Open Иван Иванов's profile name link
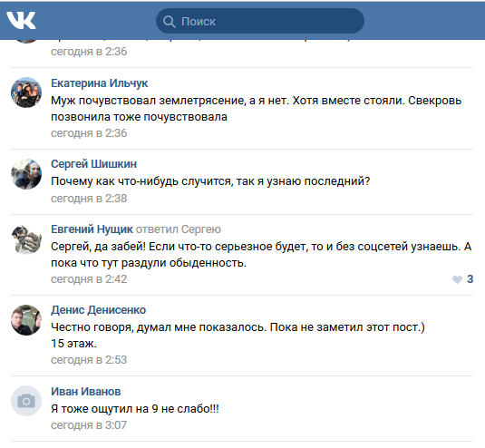 click(86, 392)
